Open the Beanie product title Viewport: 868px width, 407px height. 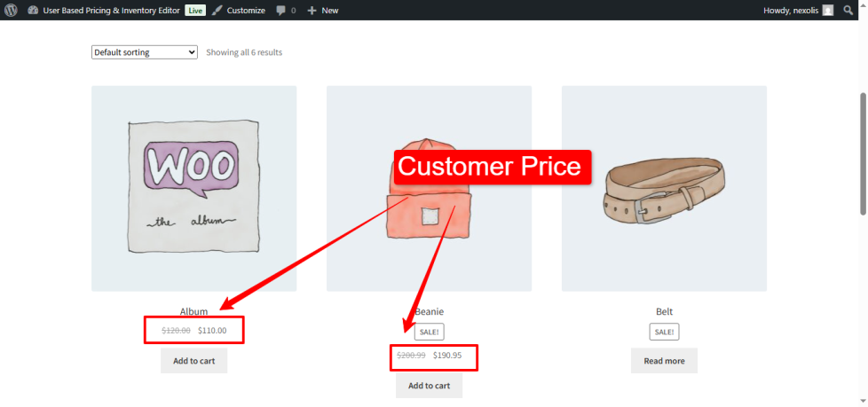click(429, 311)
